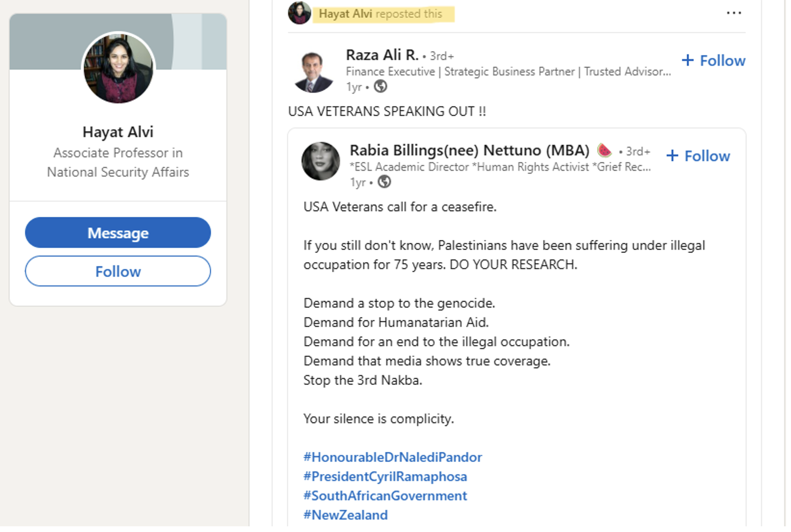791x532 pixels.
Task: Click Raza Ali R.'s profile photo
Action: (x=313, y=72)
